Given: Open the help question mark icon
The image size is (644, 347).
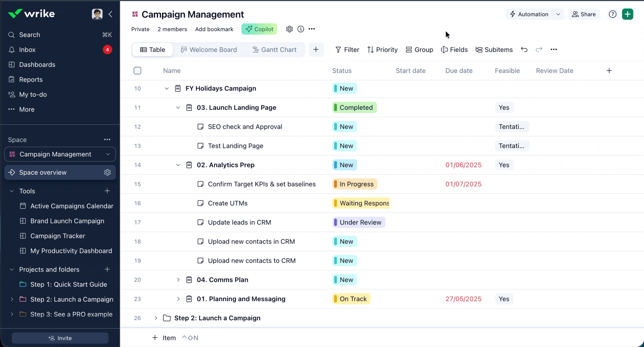Looking at the screenshot, I should [x=613, y=14].
